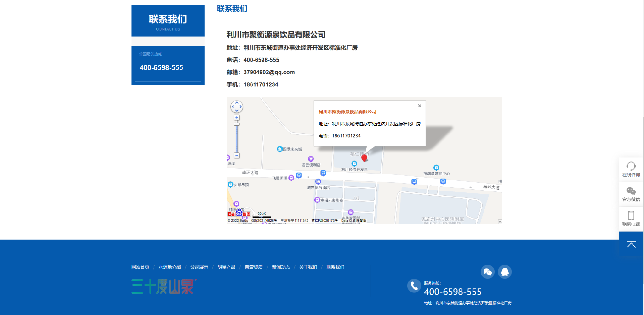Close the map info window with the × button
The width and height of the screenshot is (644, 315).
click(x=419, y=106)
